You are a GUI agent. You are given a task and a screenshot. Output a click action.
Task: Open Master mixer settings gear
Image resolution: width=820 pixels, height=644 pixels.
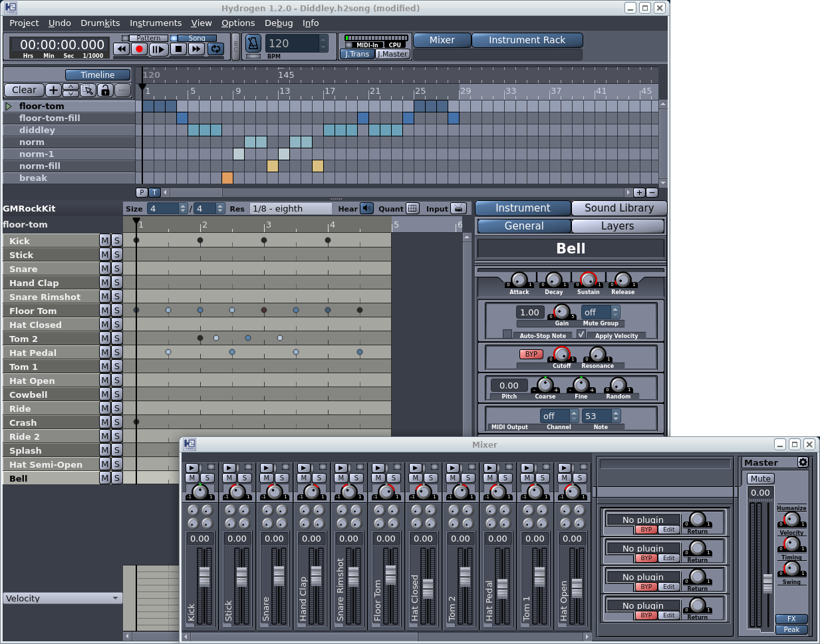(x=803, y=462)
